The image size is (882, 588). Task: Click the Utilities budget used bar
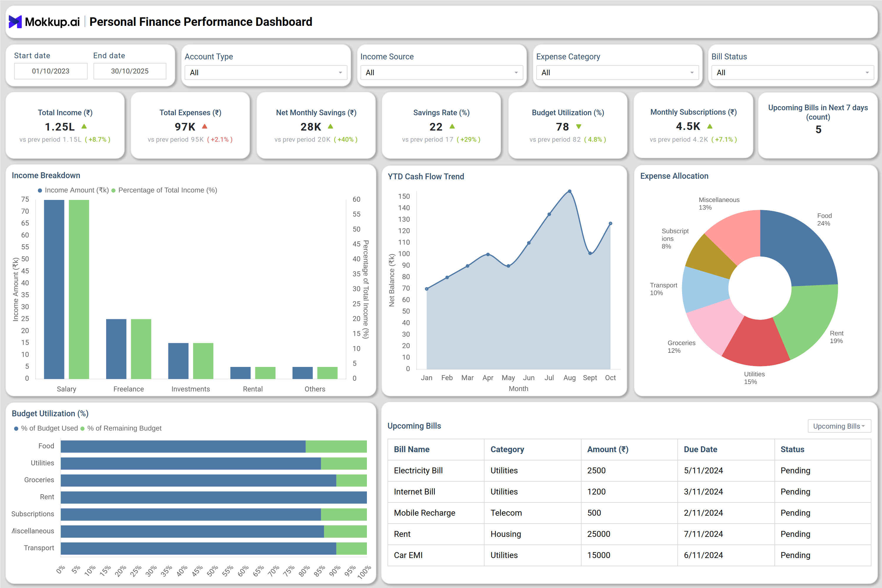tap(191, 464)
